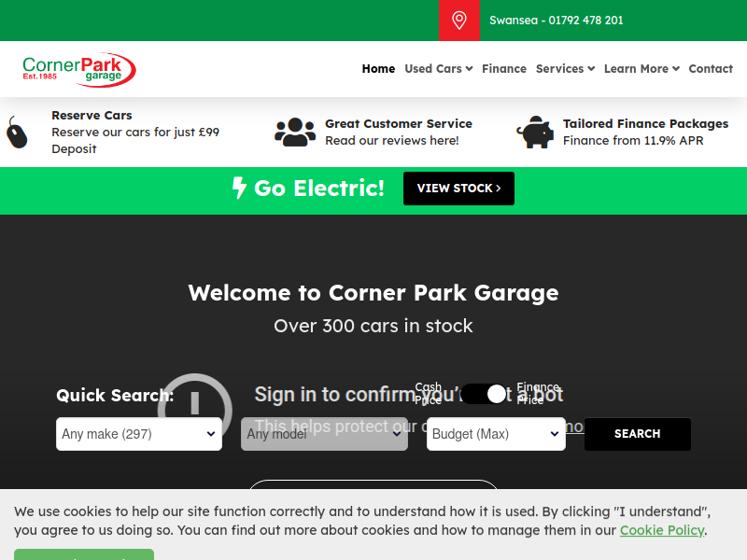This screenshot has height=560, width=747.
Task: Toggle the Cash/Finance price switch
Action: click(484, 394)
